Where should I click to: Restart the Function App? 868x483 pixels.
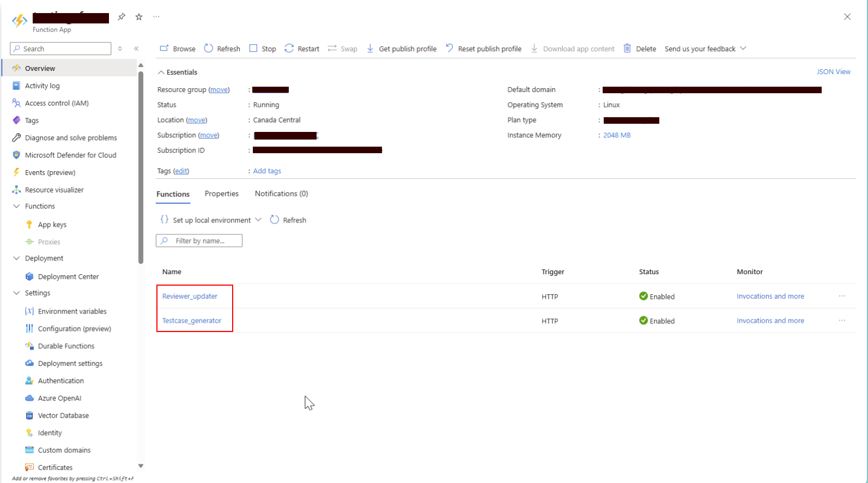click(x=302, y=49)
